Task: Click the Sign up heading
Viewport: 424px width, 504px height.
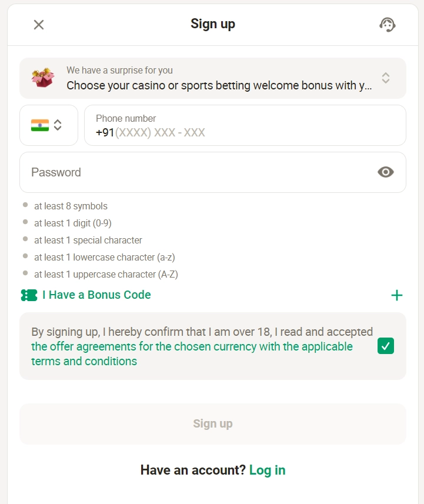Action: coord(213,24)
